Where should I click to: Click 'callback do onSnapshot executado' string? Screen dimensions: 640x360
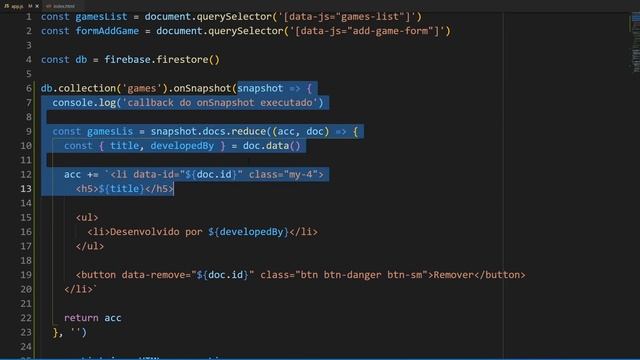220,103
